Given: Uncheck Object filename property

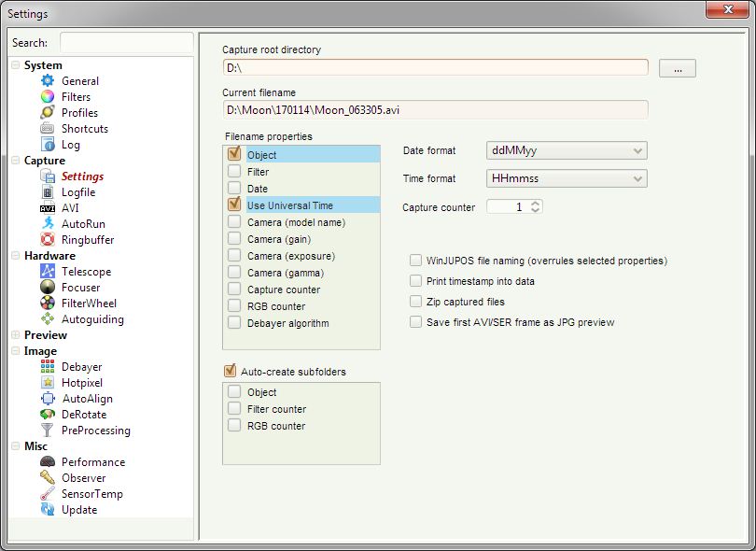Looking at the screenshot, I should click(x=234, y=154).
